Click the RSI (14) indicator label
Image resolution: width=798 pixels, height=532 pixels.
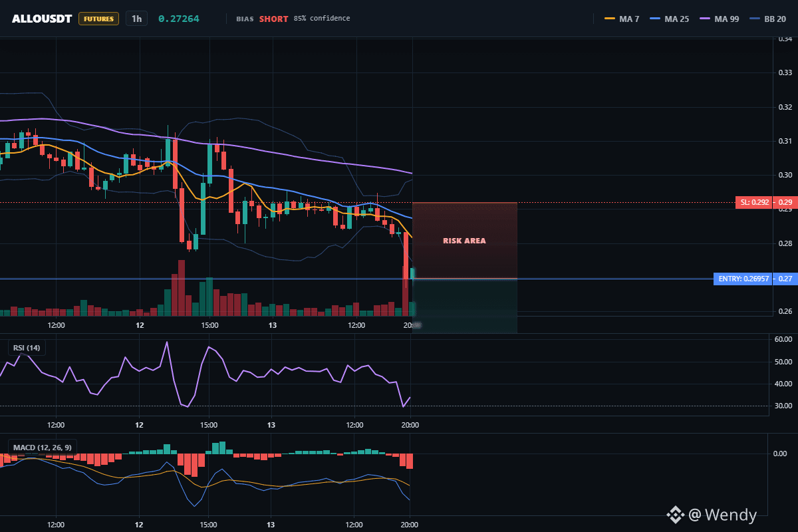pos(27,348)
